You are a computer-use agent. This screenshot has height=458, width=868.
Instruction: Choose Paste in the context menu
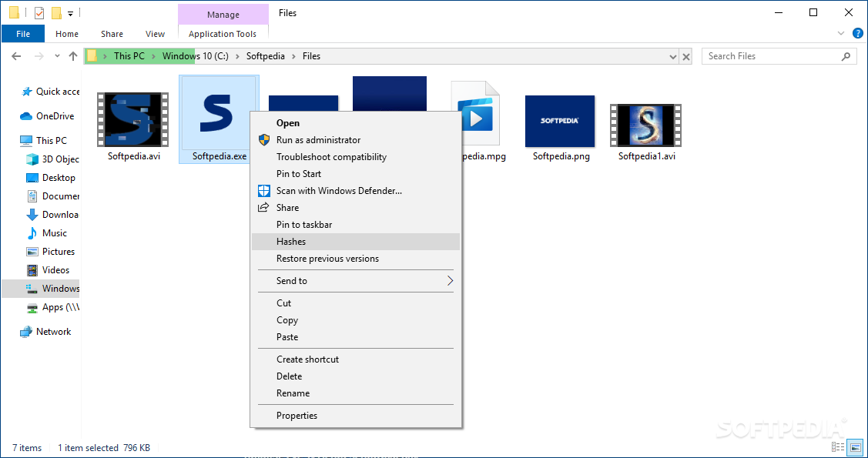click(356, 337)
